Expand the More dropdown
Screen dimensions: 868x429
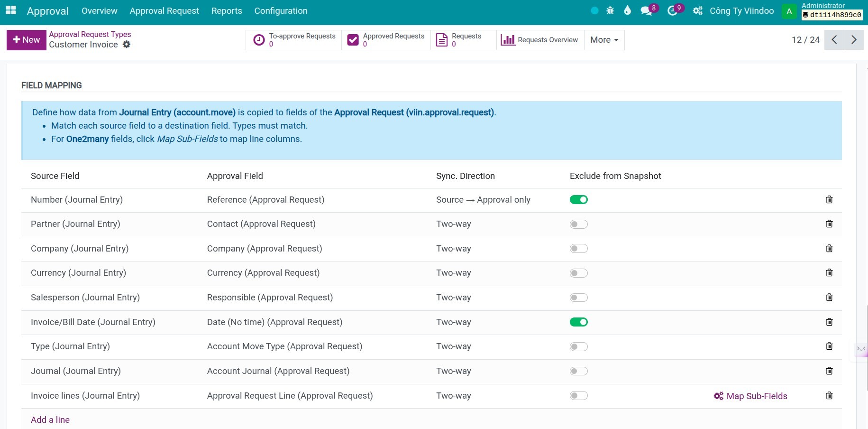point(604,40)
